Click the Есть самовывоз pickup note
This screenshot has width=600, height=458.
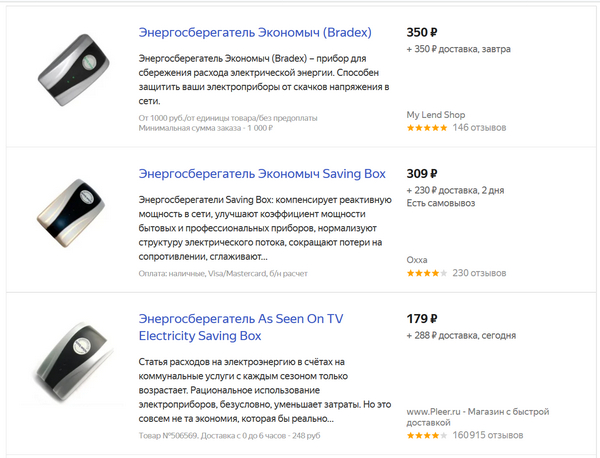tap(441, 204)
